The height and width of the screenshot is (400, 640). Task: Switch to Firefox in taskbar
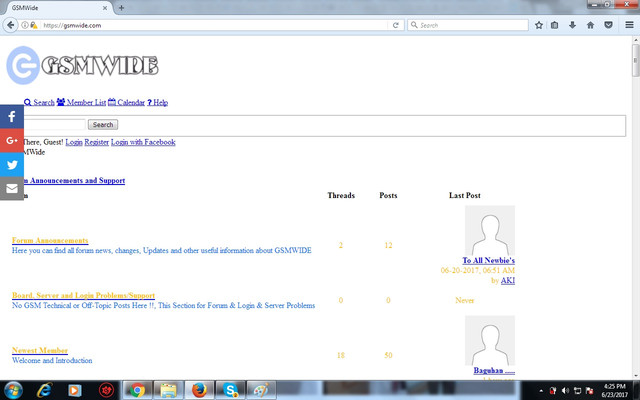pyautogui.click(x=199, y=390)
